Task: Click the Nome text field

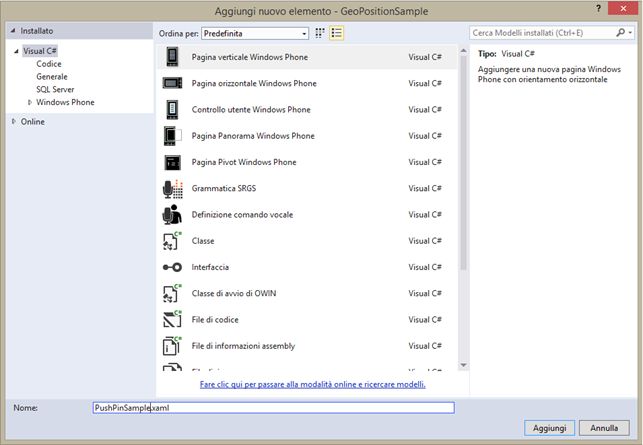Action: click(x=272, y=407)
